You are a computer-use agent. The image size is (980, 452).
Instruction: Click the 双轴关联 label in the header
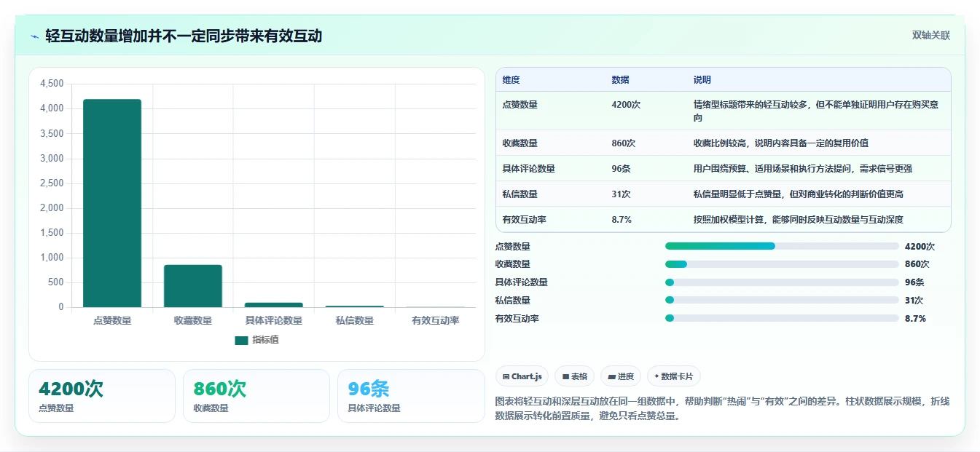[x=931, y=36]
